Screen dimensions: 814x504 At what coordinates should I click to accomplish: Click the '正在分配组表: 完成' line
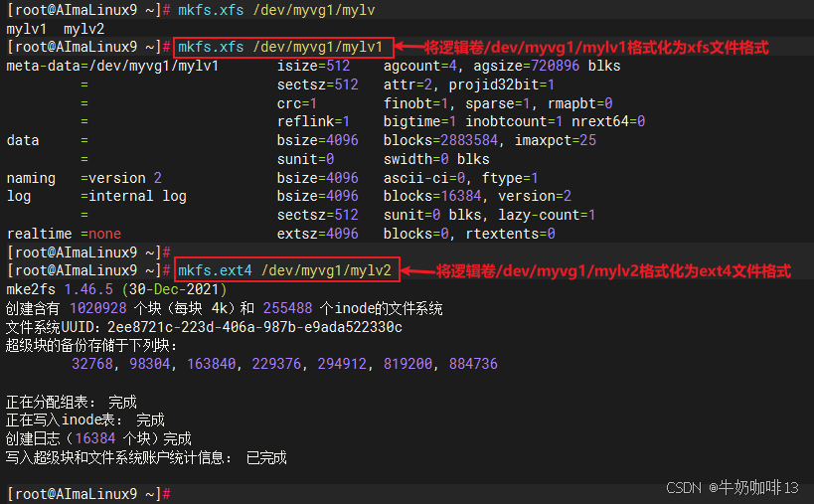click(x=72, y=402)
